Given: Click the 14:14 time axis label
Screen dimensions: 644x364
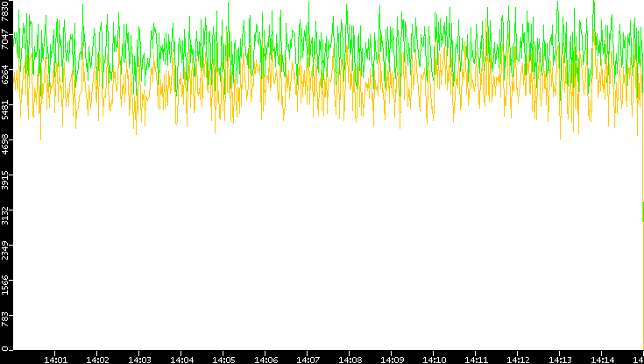Looking at the screenshot, I should pos(602,360).
